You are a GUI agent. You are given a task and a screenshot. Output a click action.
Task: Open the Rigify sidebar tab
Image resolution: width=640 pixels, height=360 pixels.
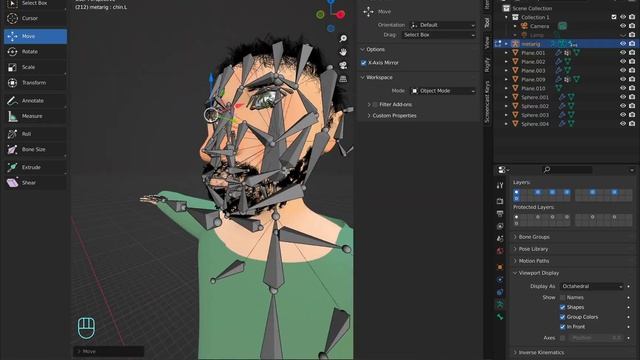pos(487,64)
